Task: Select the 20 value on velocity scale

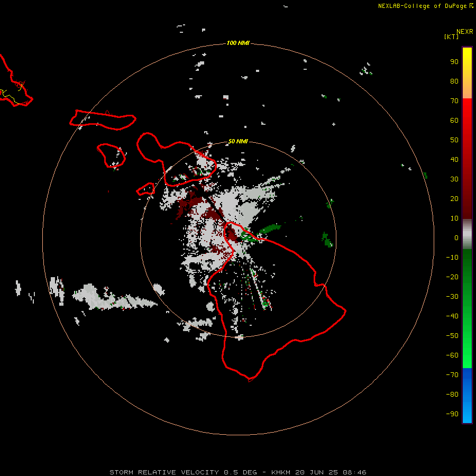Action: pos(454,199)
